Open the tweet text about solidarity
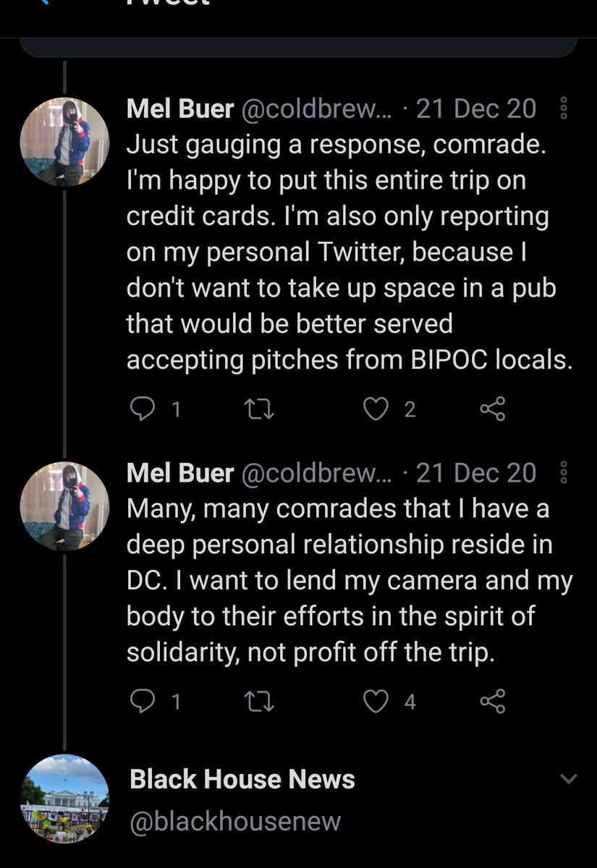Screen dimensions: 597x868 347,580
